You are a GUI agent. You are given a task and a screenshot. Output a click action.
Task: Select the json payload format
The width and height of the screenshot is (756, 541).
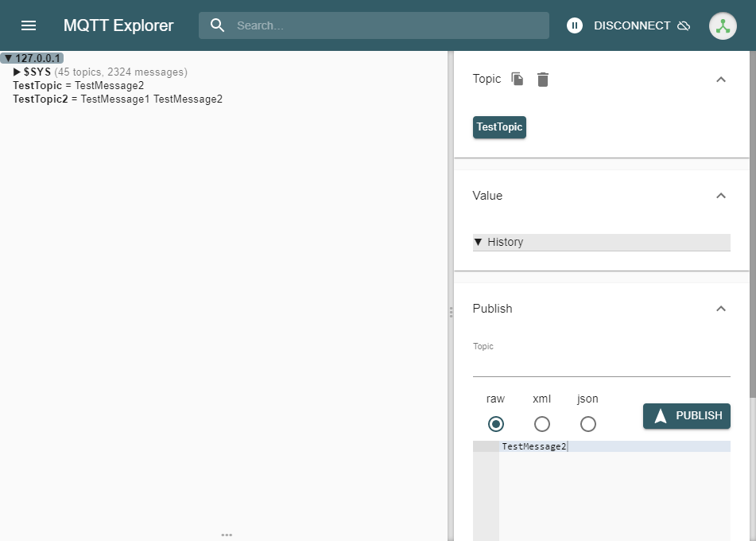[x=587, y=424]
